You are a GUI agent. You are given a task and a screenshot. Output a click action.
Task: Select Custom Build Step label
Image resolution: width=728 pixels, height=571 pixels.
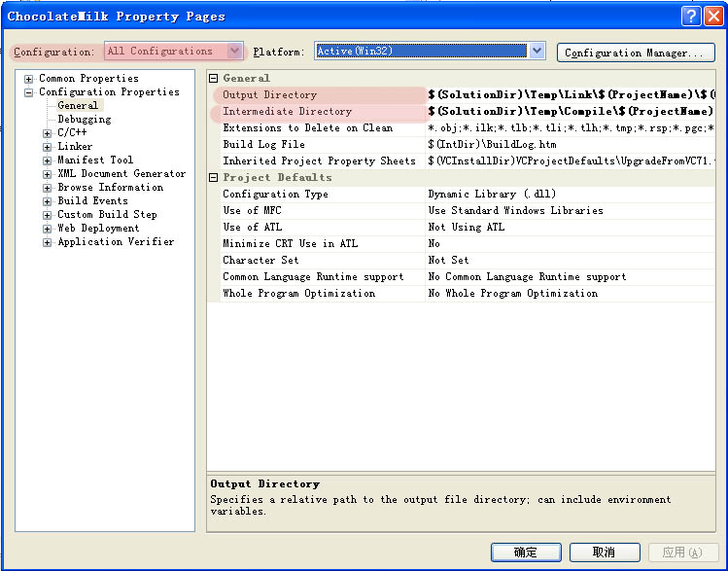click(107, 214)
